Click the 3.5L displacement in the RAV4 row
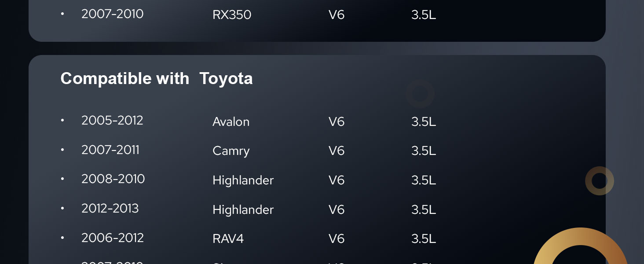Screen dimensions: 644x264 424,239
